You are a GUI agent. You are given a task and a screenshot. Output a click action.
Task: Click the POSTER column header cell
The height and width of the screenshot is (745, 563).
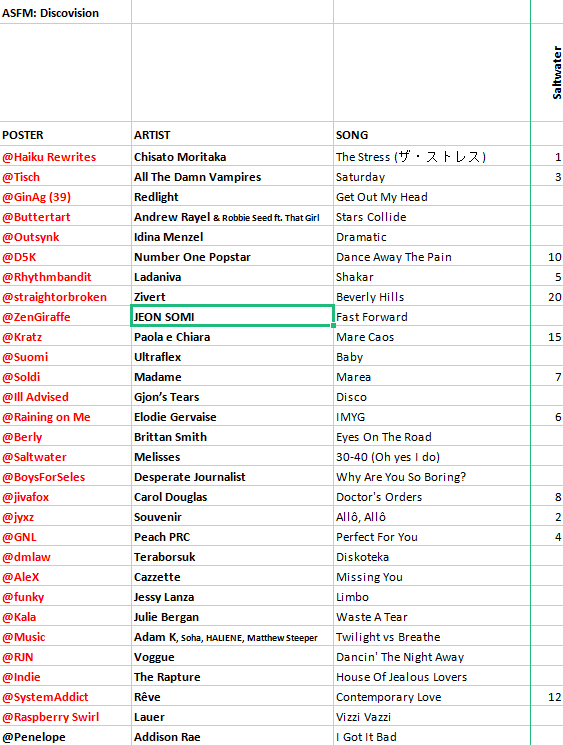66,134
